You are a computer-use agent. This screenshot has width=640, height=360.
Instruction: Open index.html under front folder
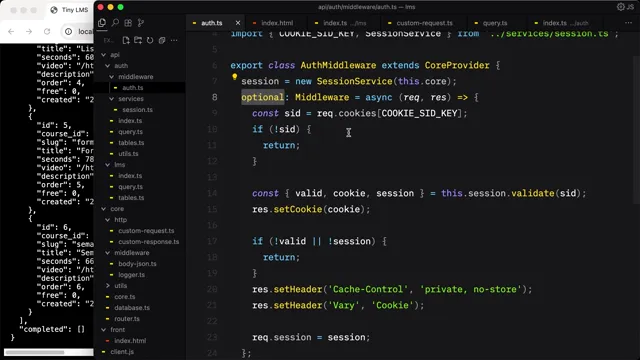coord(130,341)
